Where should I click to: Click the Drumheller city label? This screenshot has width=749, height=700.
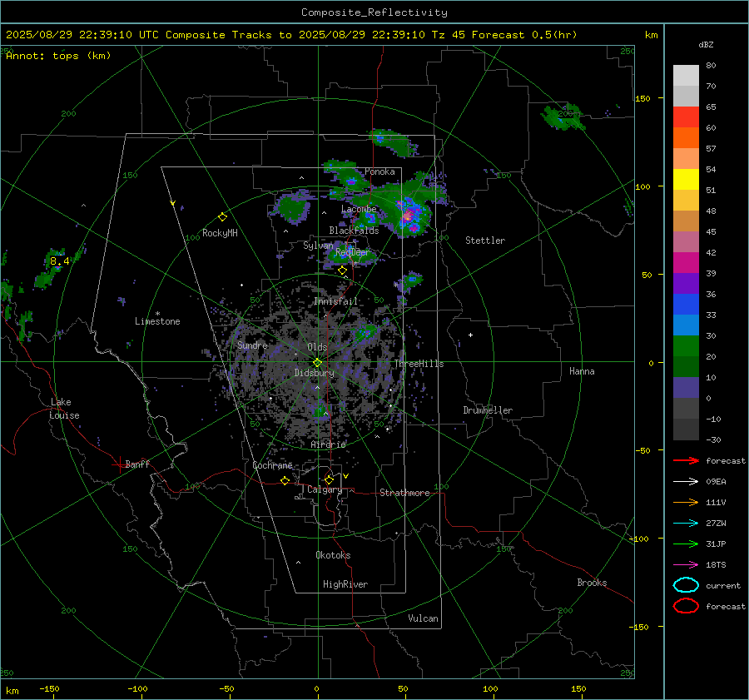488,410
